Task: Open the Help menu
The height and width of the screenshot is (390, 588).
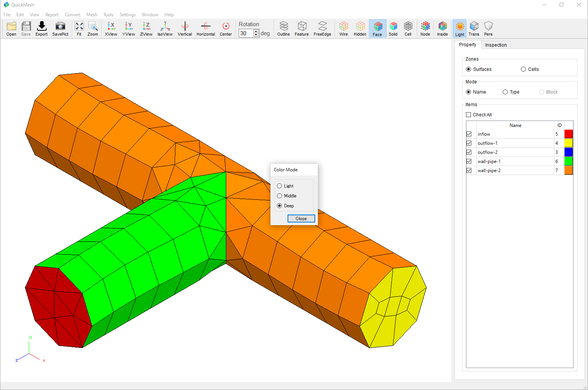Action: coord(169,15)
